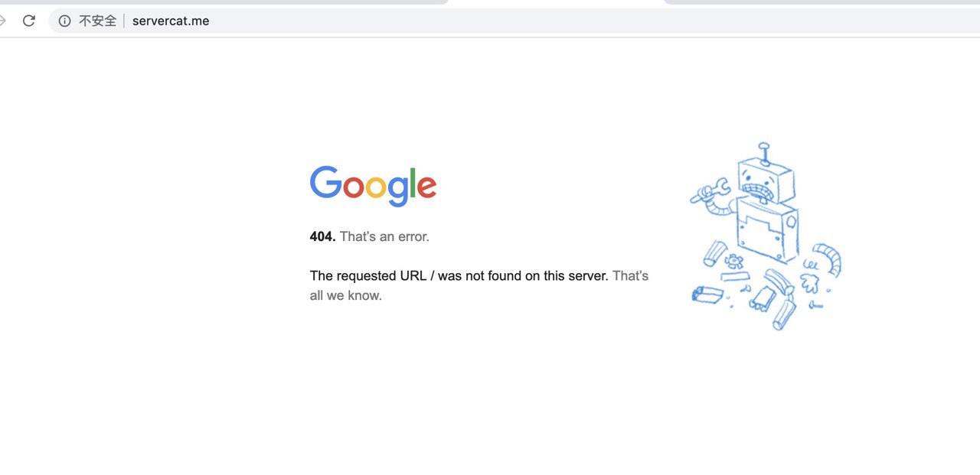Click the loose screw beside the robot hand
The width and height of the screenshot is (980, 475).
pos(816,305)
